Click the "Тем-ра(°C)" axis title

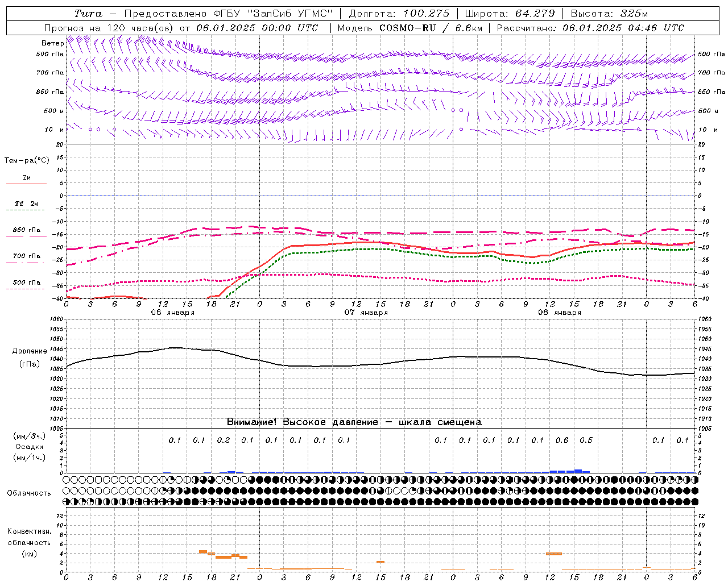27,161
